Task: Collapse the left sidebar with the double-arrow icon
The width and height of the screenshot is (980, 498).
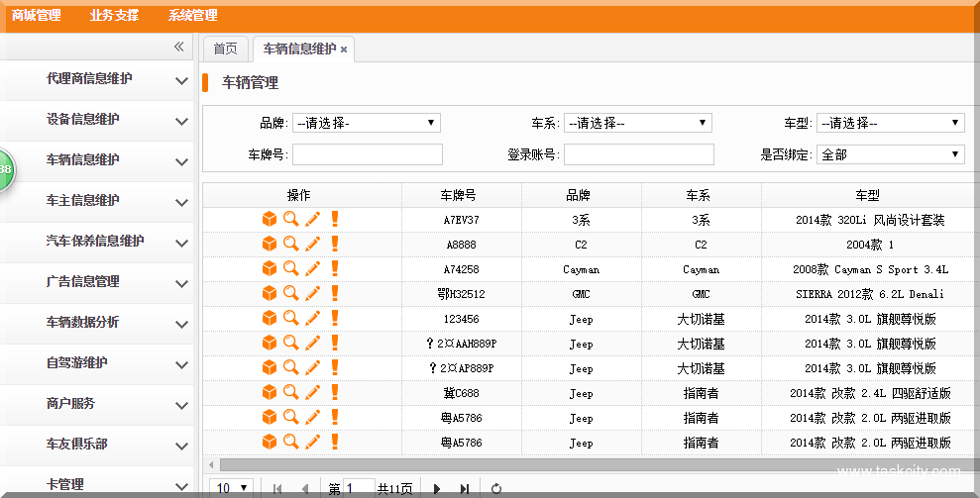Action: tap(179, 47)
